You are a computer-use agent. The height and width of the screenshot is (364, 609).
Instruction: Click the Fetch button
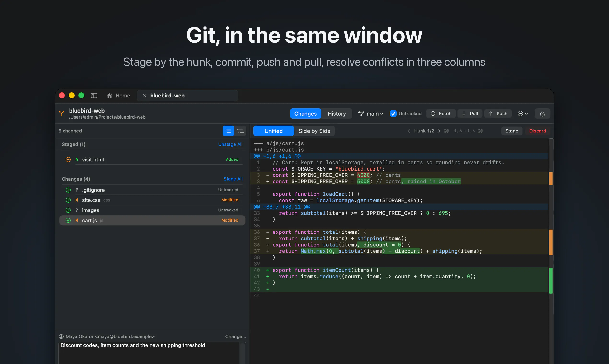pyautogui.click(x=441, y=114)
